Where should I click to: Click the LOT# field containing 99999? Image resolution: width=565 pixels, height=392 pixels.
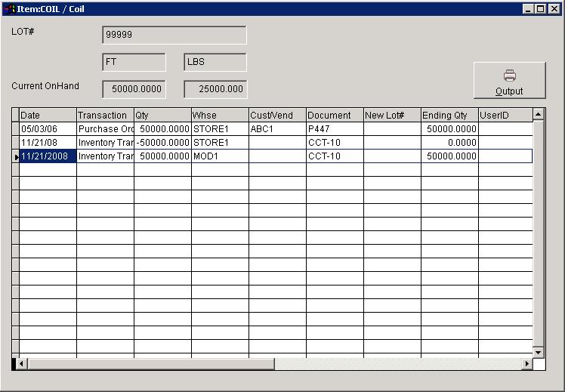tap(174, 35)
